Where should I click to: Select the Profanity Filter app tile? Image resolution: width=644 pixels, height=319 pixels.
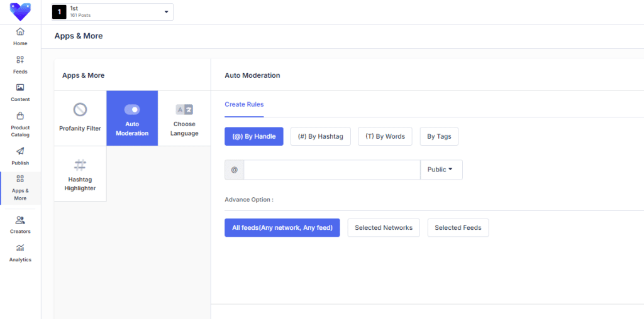(x=80, y=118)
